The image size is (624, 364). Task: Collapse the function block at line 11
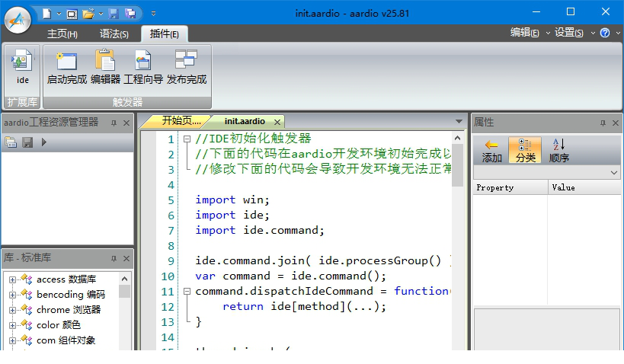click(187, 291)
